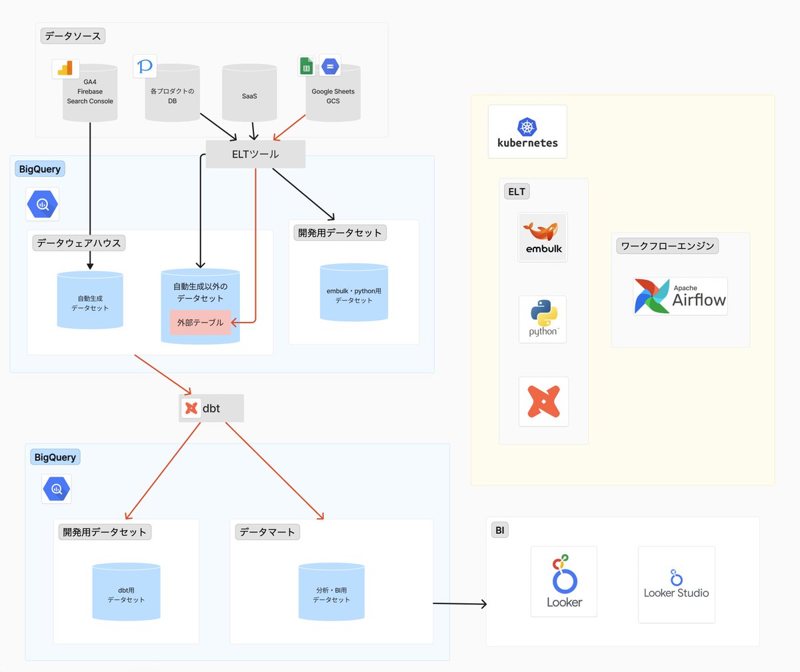Select 開発用データセット label above embulk・python用 cylinder
The height and width of the screenshot is (672, 800).
tap(340, 233)
